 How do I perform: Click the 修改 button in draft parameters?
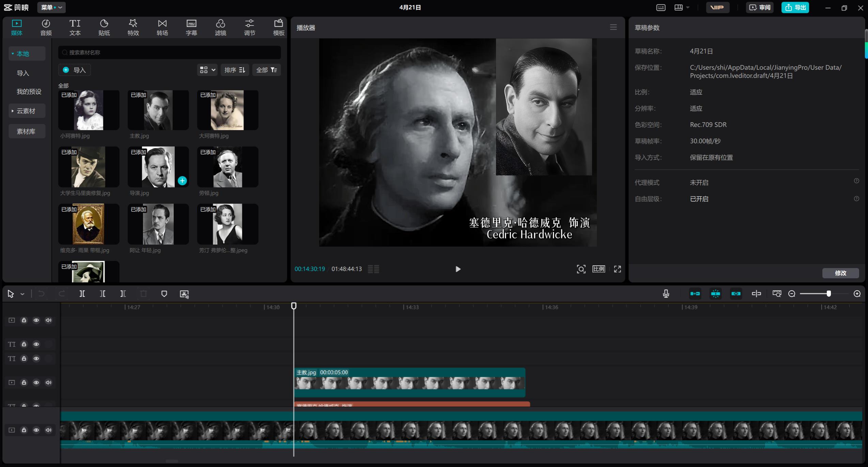pyautogui.click(x=840, y=273)
